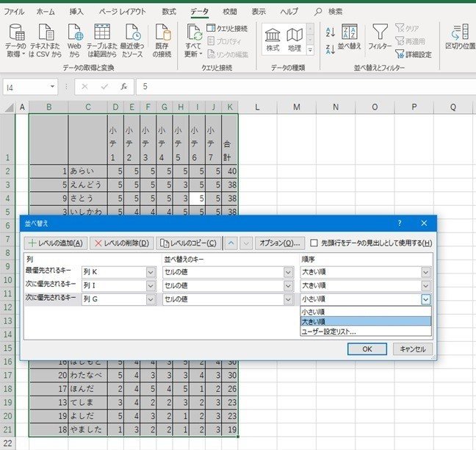Click the formula bar confirm checkmark
The width and height of the screenshot is (476, 450).
pyautogui.click(x=104, y=87)
